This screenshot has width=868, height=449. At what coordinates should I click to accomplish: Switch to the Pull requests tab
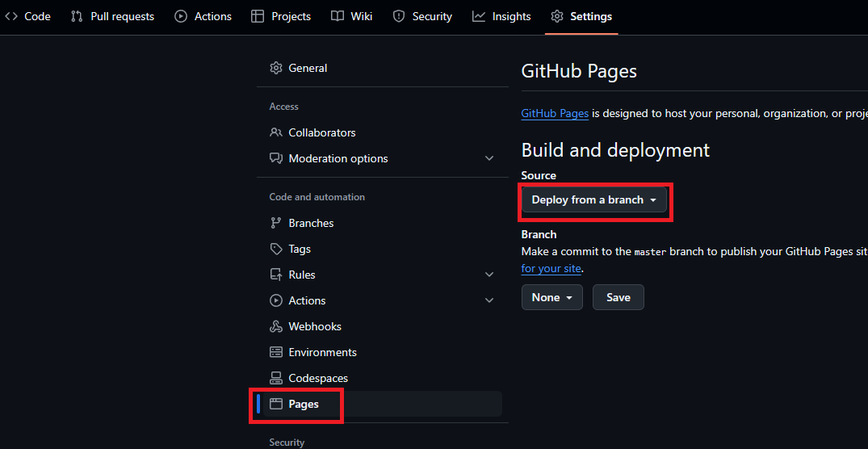point(112,16)
